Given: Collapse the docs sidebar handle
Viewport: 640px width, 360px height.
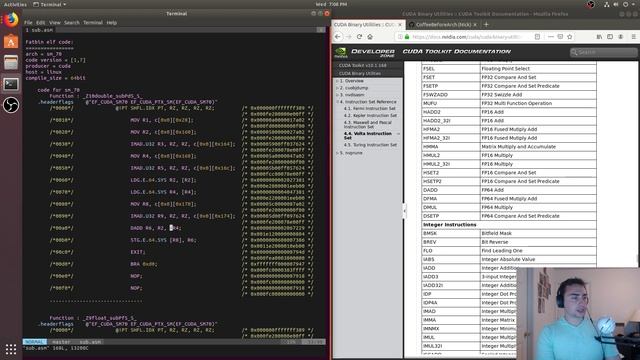Looking at the screenshot, I should point(404,211).
